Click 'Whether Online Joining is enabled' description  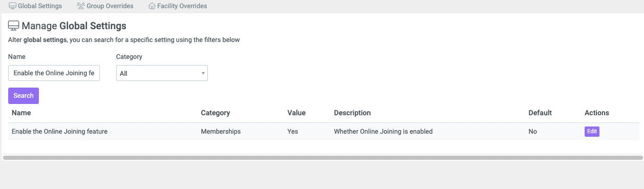point(383,132)
